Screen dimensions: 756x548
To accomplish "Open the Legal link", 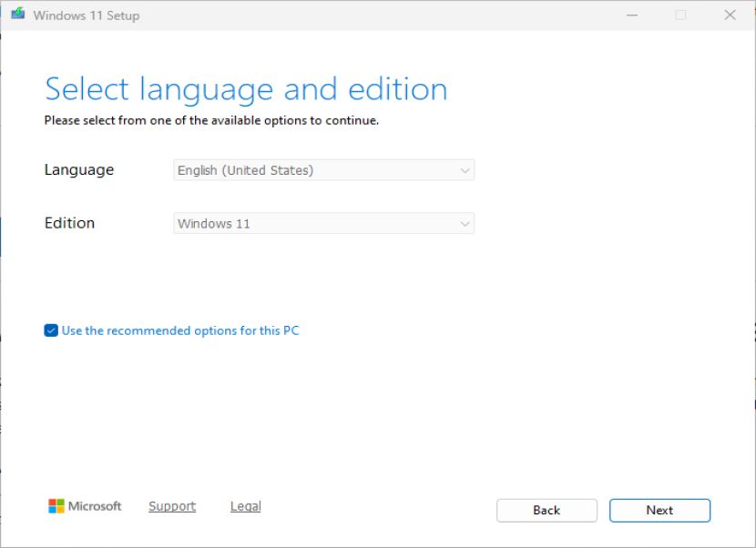I will [245, 506].
